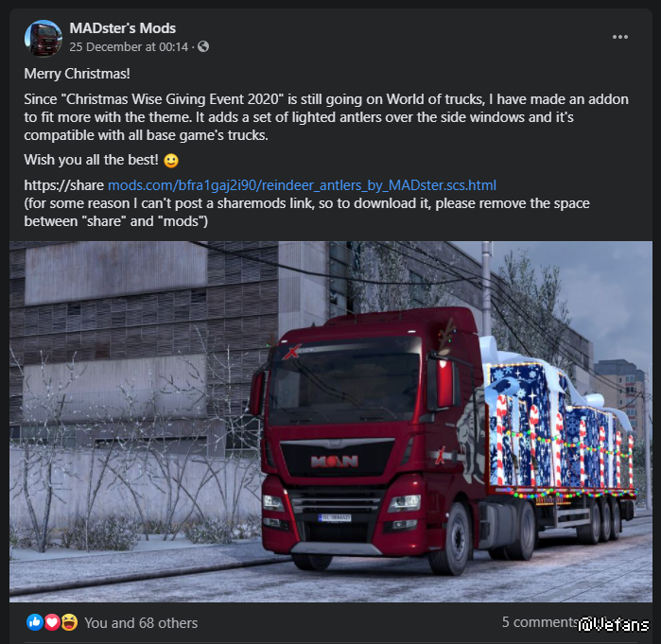Open the red truck photo attachment
This screenshot has height=644, width=661.
click(331, 422)
